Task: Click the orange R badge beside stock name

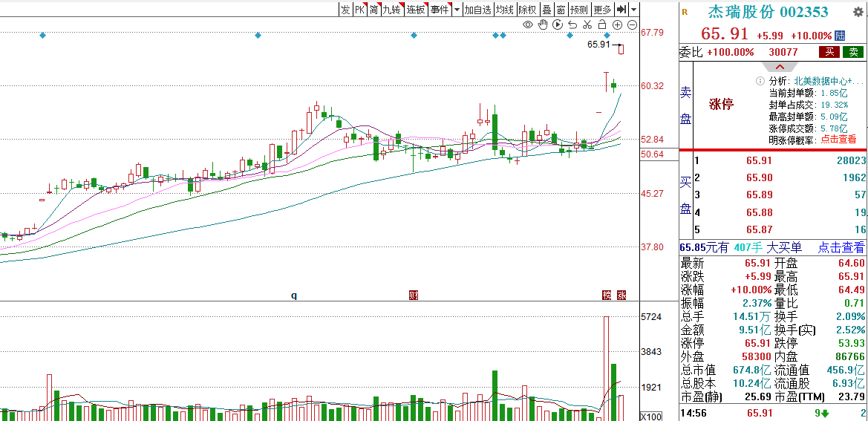Action: coord(685,12)
